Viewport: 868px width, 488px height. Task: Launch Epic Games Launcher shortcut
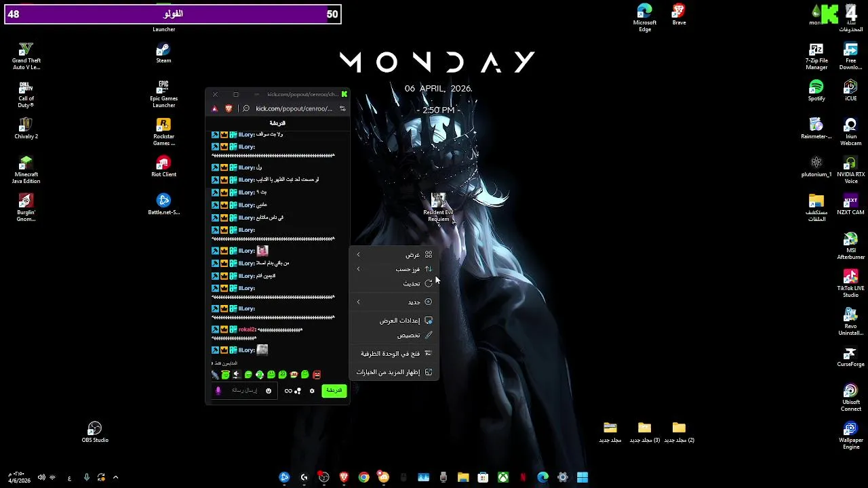pos(163,94)
